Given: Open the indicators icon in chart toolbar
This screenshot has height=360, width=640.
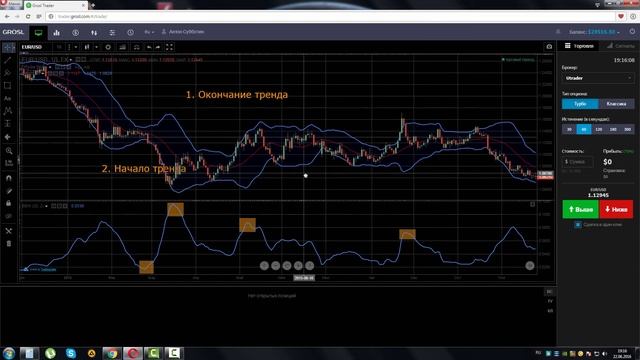Looking at the screenshot, I should coord(122,47).
